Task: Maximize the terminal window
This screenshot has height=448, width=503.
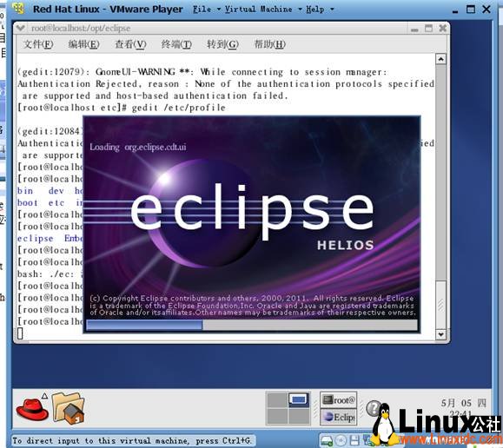Action: pos(428,29)
